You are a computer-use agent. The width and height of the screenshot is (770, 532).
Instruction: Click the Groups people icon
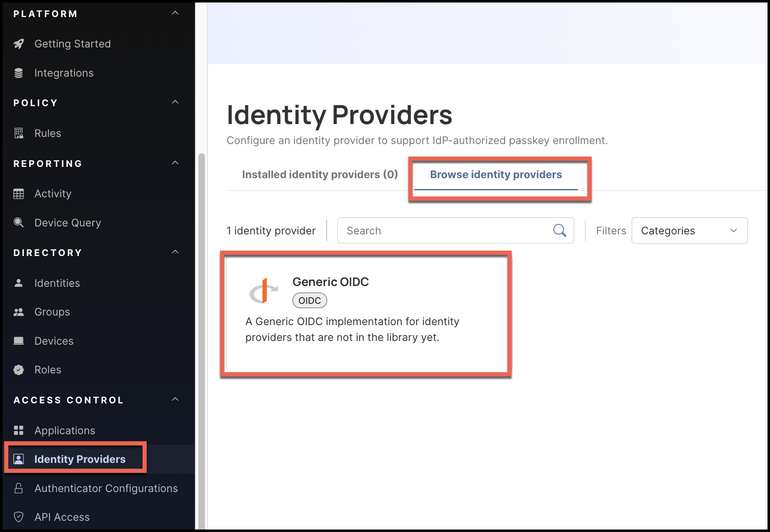tap(19, 312)
